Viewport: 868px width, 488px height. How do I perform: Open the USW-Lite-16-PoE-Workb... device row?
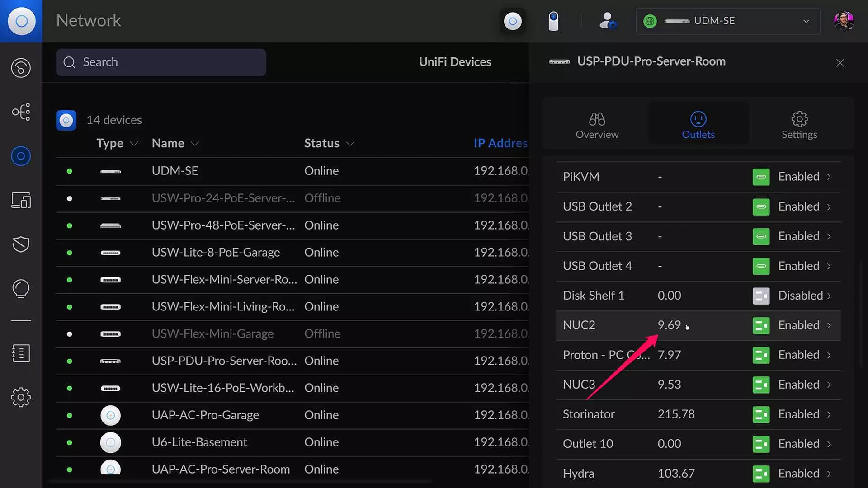tap(292, 388)
